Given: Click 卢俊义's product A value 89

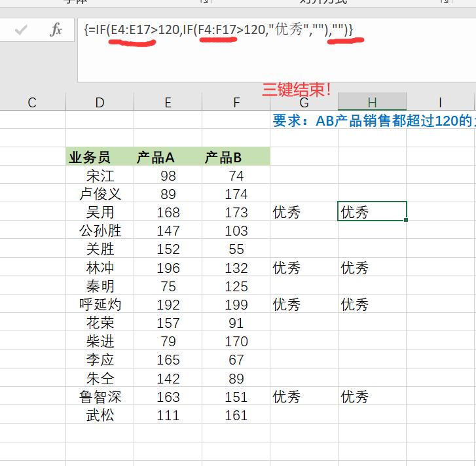Looking at the screenshot, I should point(168,194).
